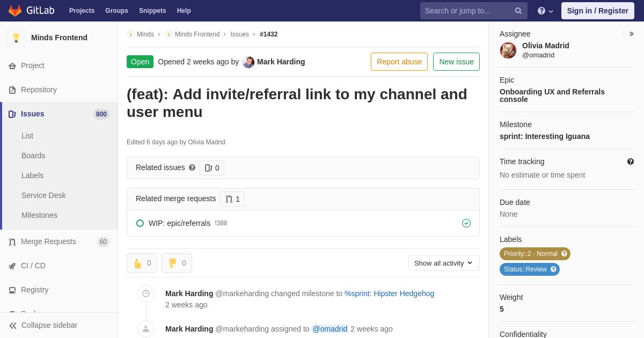Click the Collapse sidebar double-chevron icon
The width and height of the screenshot is (644, 338).
(x=13, y=326)
